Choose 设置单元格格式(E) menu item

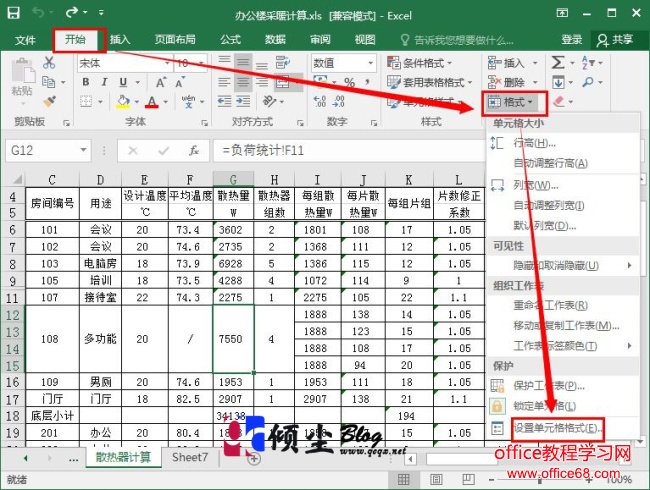tap(558, 428)
